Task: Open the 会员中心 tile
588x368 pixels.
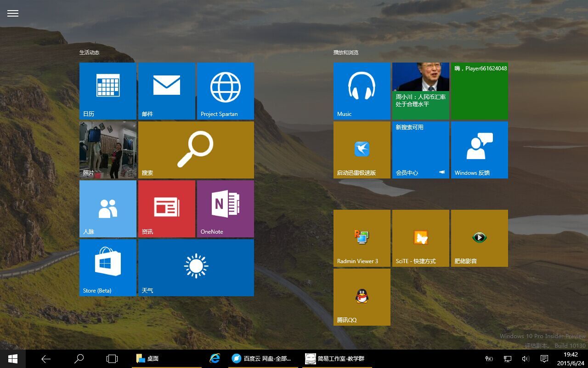Action: (x=421, y=150)
